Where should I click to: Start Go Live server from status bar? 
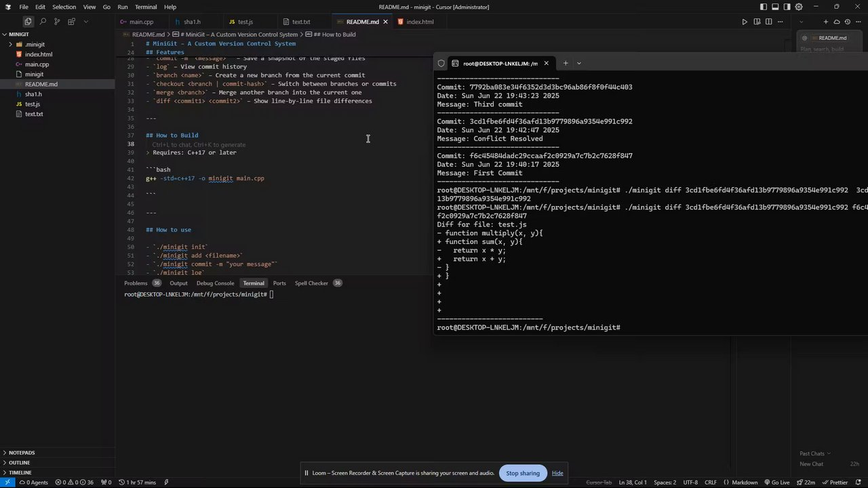coord(776,483)
